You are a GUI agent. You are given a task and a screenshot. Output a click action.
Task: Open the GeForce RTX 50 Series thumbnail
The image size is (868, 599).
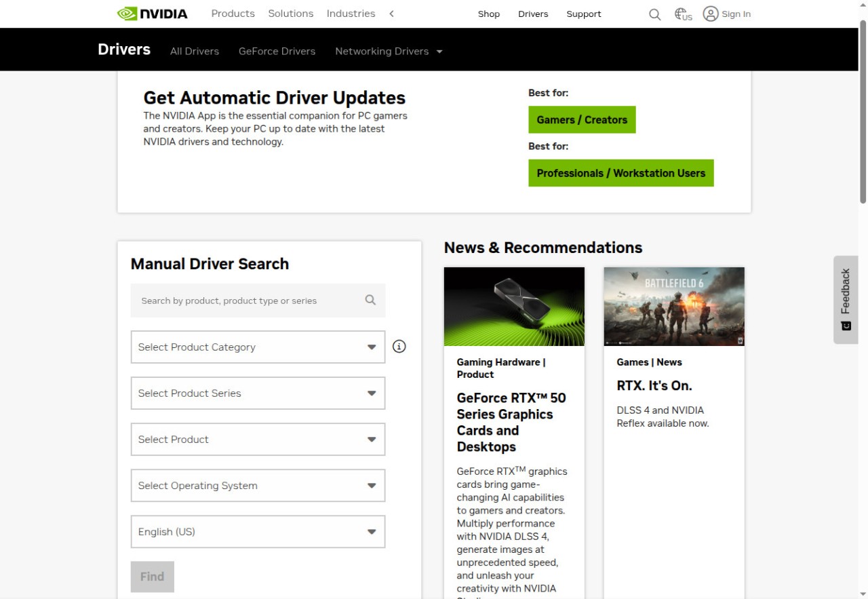pos(514,307)
